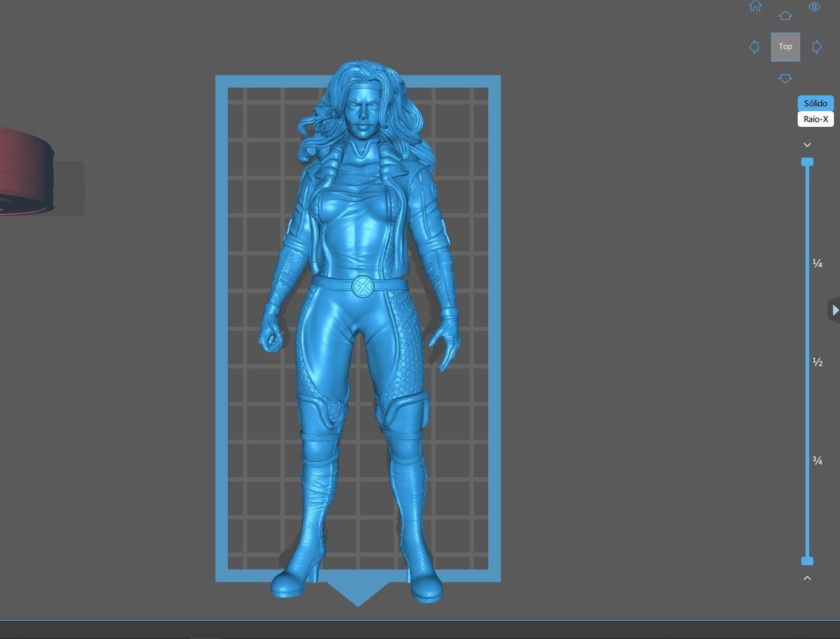Grab the bottom handle of the layer slider
This screenshot has height=639, width=840.
coord(807,561)
